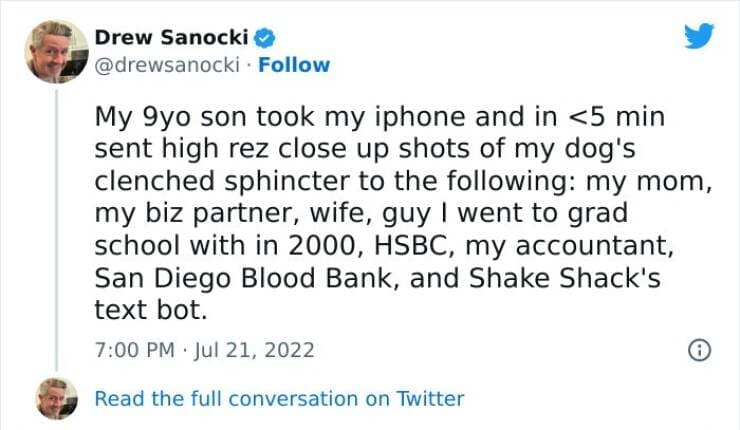Click "San Diego Blood Bank" in tweet
The image size is (740, 430).
(x=246, y=278)
